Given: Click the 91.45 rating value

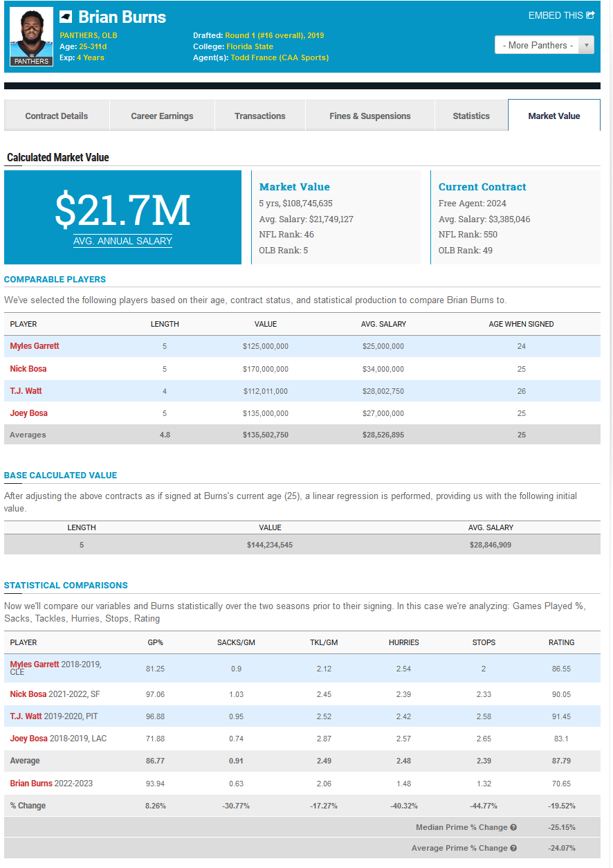Looking at the screenshot, I should pyautogui.click(x=562, y=716).
